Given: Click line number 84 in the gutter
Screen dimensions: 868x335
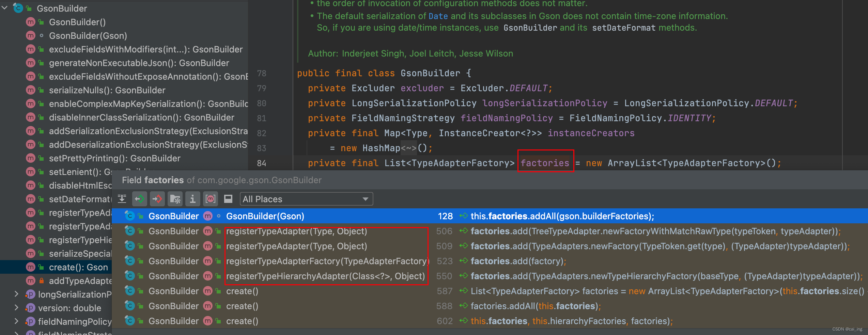Looking at the screenshot, I should [261, 163].
